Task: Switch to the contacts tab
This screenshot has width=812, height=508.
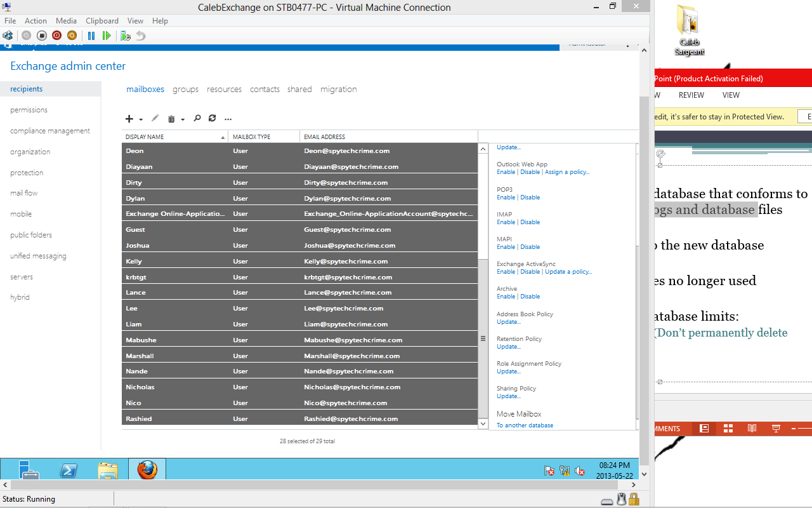Action: pyautogui.click(x=265, y=90)
